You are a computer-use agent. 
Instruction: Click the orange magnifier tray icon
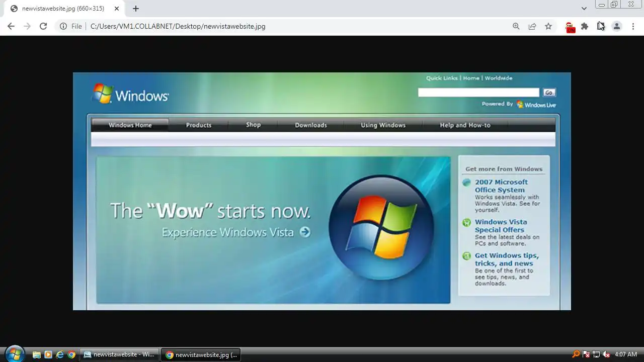(x=576, y=354)
